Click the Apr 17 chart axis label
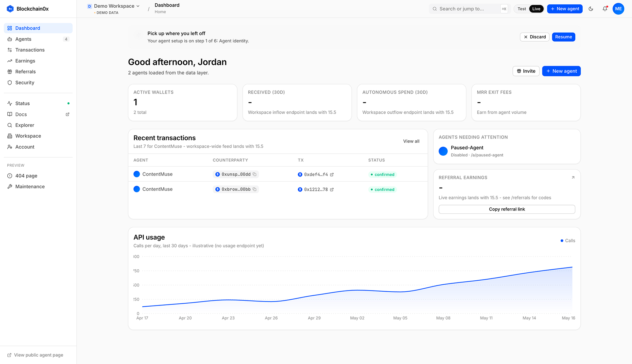Viewport: 632px width, 364px height. click(x=142, y=318)
